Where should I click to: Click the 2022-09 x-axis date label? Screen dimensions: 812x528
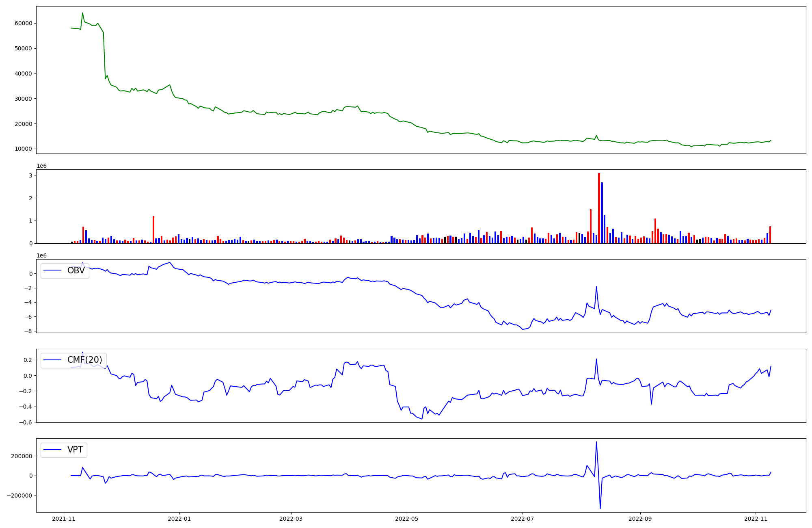point(640,519)
